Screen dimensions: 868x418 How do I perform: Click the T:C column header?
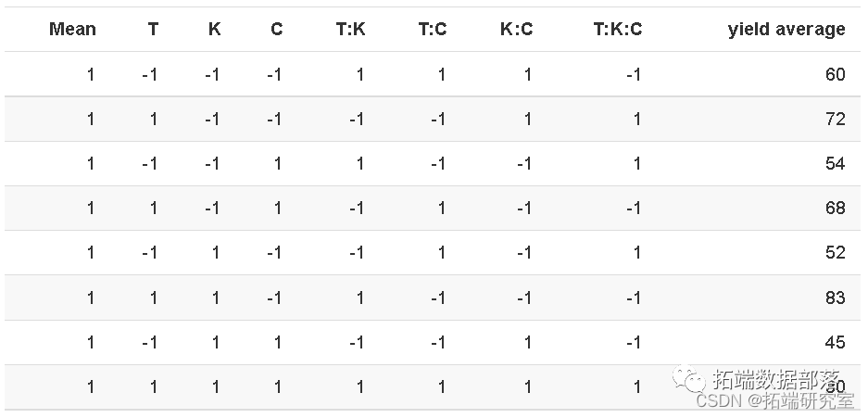(432, 30)
